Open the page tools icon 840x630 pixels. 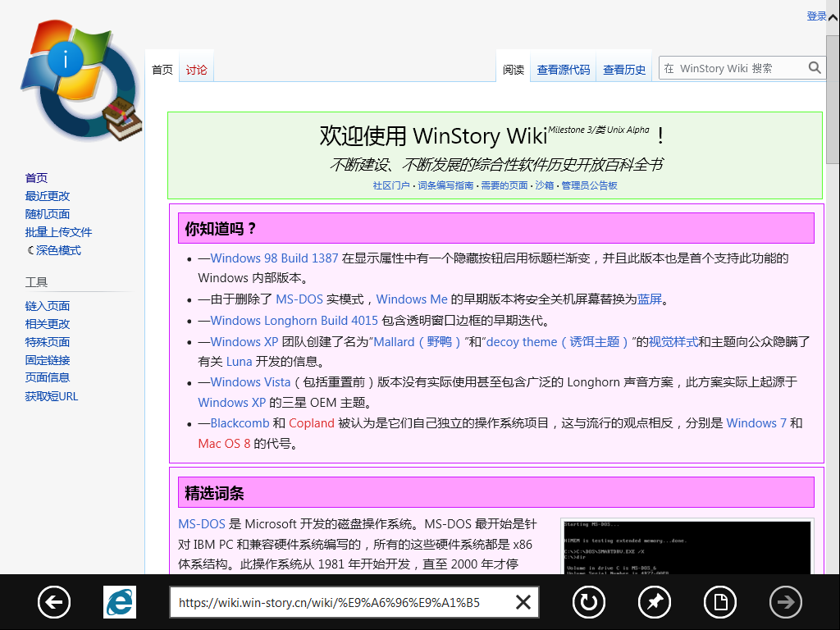tap(720, 602)
